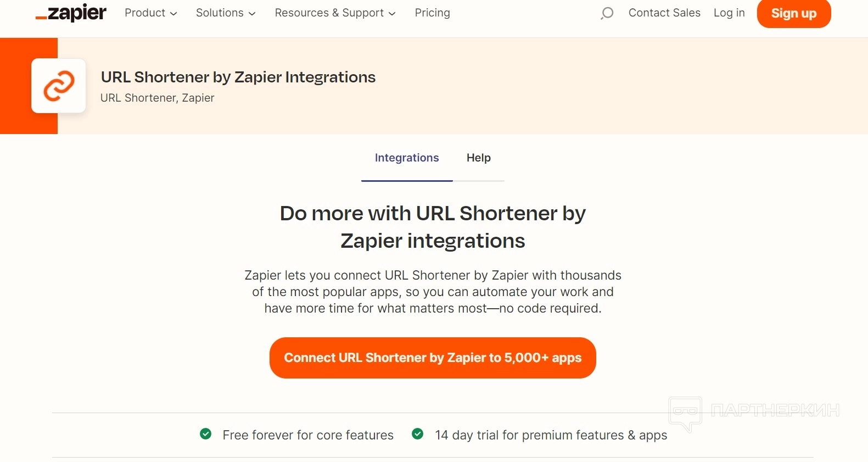Open the Contact Sales link

(x=664, y=13)
